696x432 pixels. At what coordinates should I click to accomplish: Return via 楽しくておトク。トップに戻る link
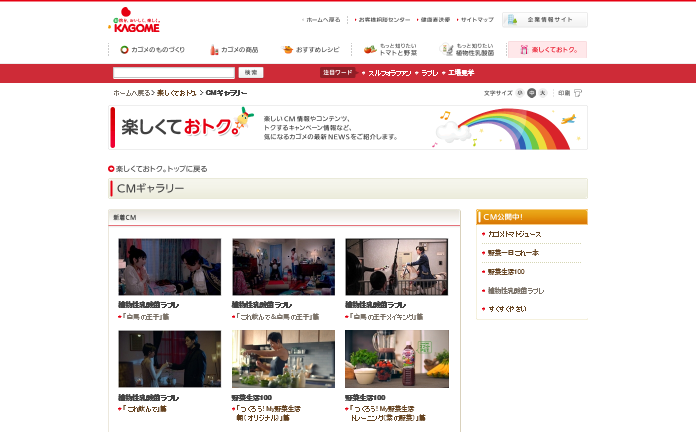pos(162,169)
